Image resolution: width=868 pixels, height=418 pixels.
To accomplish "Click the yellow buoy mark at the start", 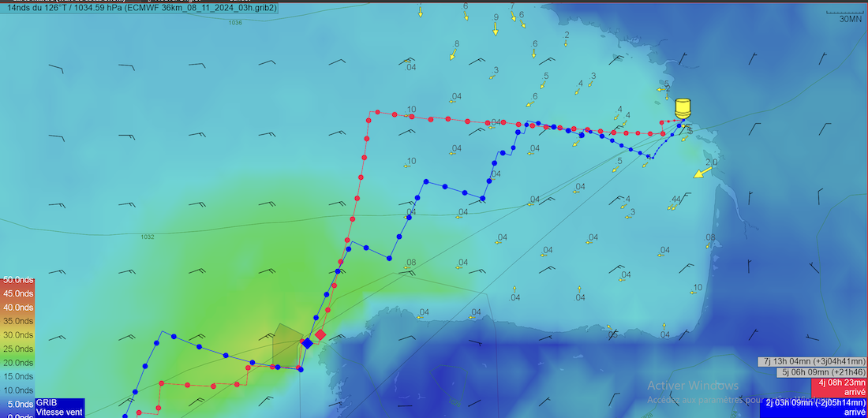I will coord(683,108).
